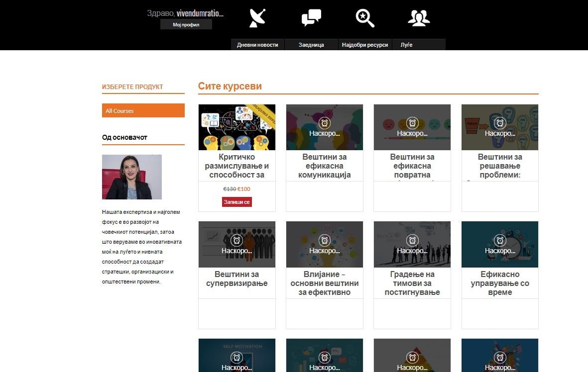Open the Критичко размислување course title
Image resolution: width=588 pixels, height=372 pixels.
click(x=237, y=166)
